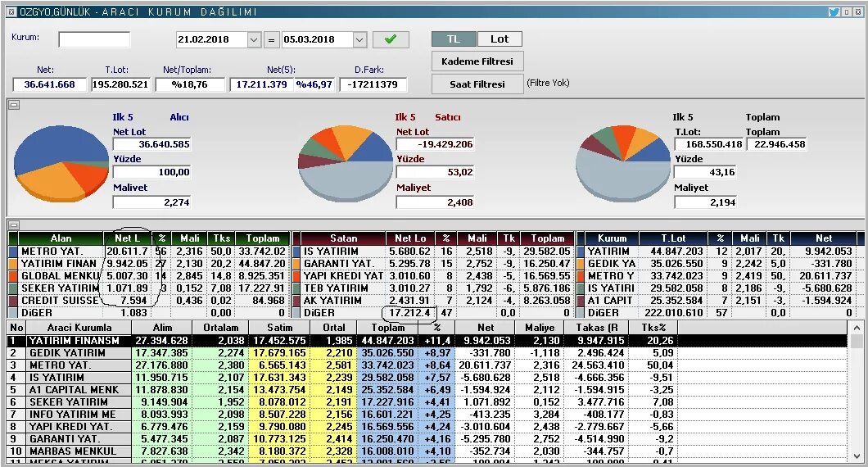Click the small icon left of window title
Image resolution: width=868 pixels, height=467 pixels.
12,11
